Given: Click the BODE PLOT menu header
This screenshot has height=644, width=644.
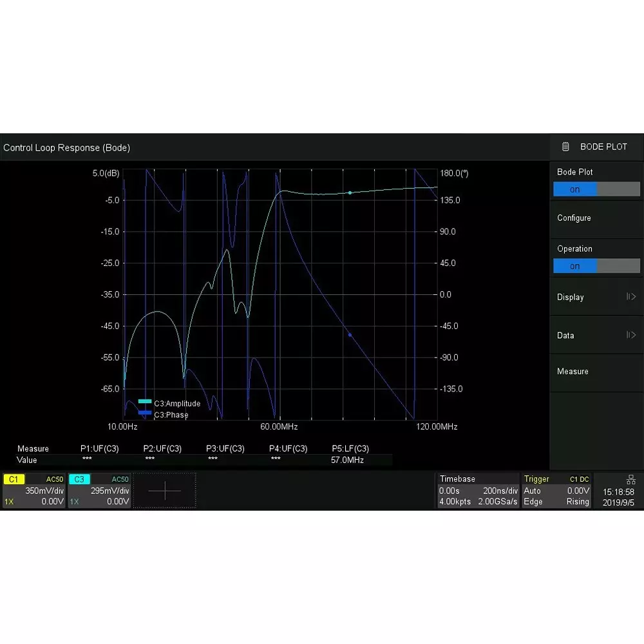Looking at the screenshot, I should tap(596, 147).
